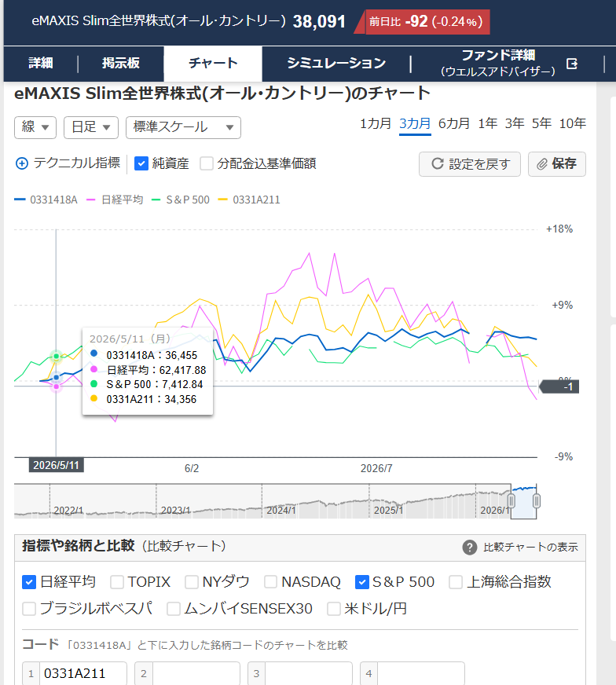Click the fund price 38,091

pyautogui.click(x=319, y=21)
